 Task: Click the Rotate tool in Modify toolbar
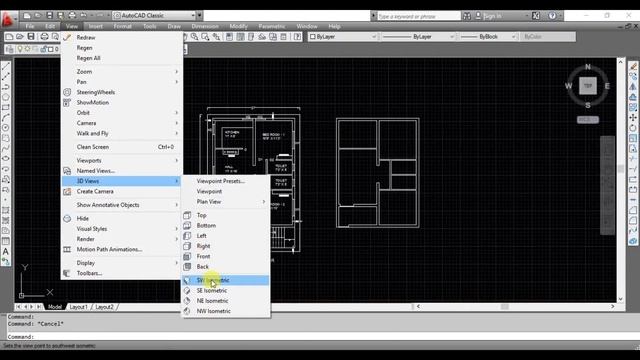(633, 128)
